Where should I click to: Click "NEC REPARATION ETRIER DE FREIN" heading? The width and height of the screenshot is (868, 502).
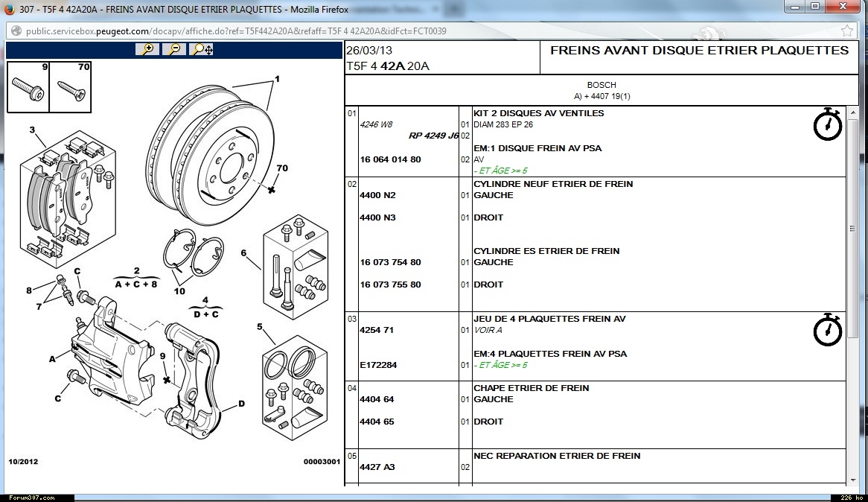(557, 456)
